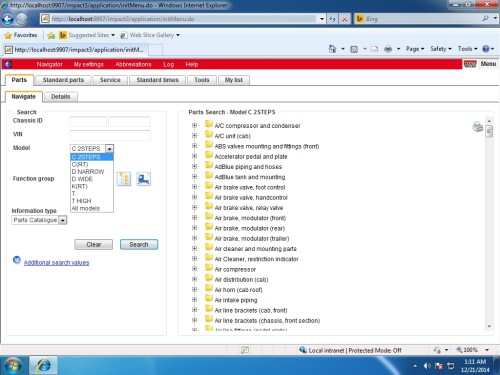Open the Help question mark icon in IE toolbar
Viewport: 500px width, 375px height.
[486, 49]
